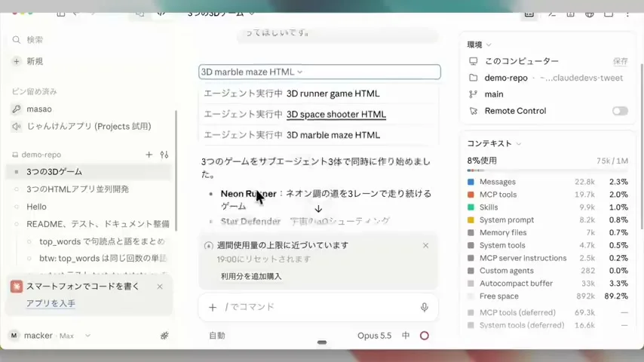Click the yellow System prompt swatch

471,219
